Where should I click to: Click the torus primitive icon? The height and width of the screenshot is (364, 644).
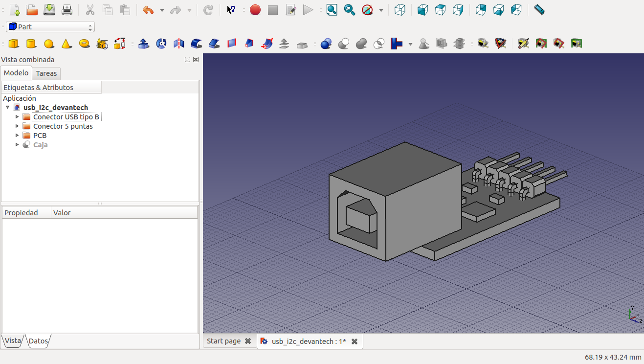[84, 44]
